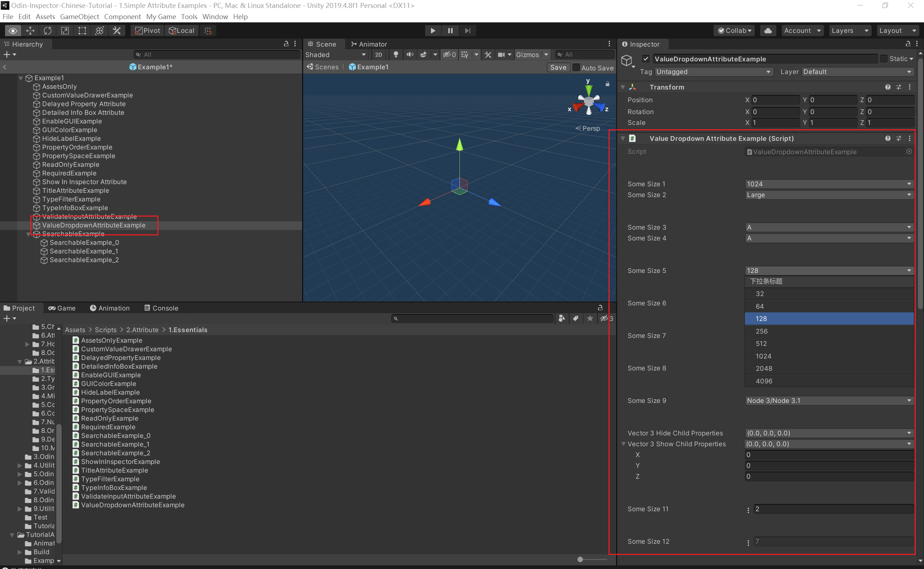This screenshot has width=924, height=569.
Task: Enable Auto Save checkbox
Action: pos(576,68)
